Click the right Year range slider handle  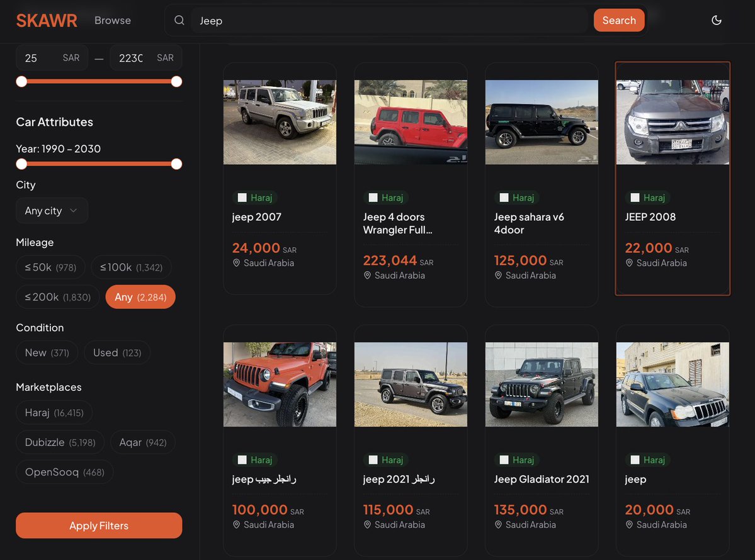177,164
